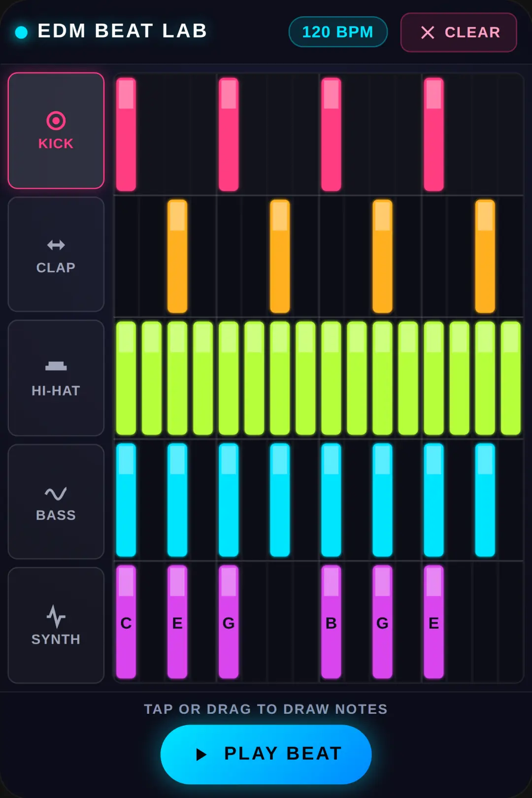Toggle the second pink kick note
532x798 pixels.
click(x=229, y=134)
